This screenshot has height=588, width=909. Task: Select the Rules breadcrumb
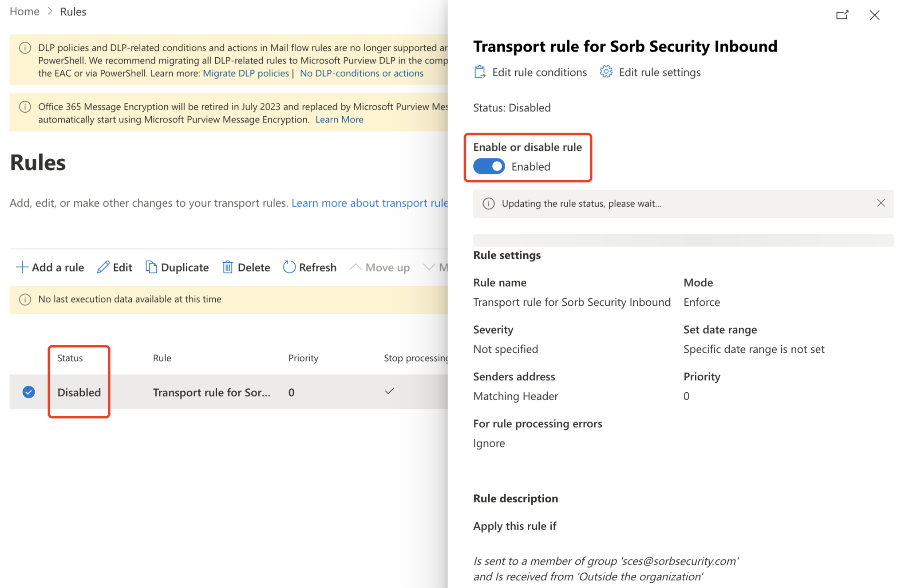[x=73, y=11]
